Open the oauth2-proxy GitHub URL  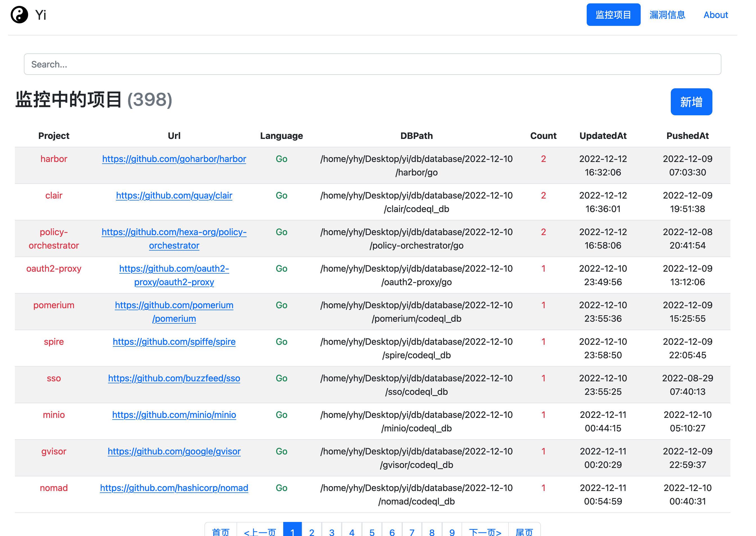point(174,269)
